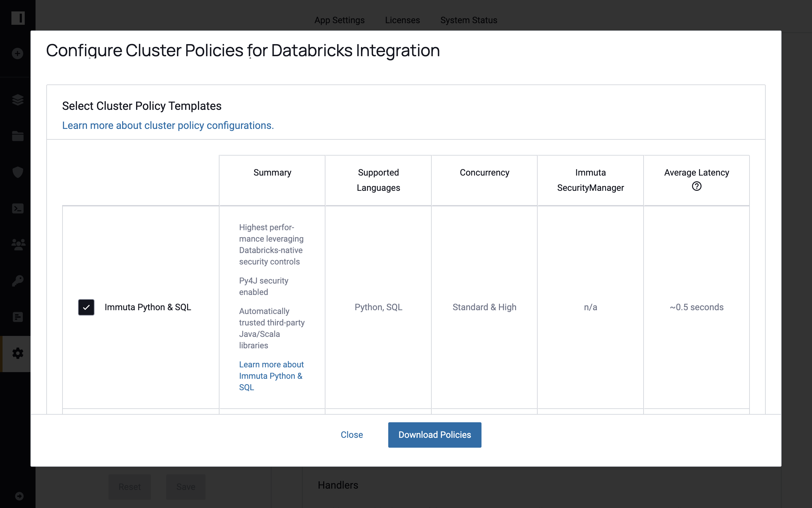Click the ~0.5 seconds latency cell
812x508 pixels.
coord(697,307)
